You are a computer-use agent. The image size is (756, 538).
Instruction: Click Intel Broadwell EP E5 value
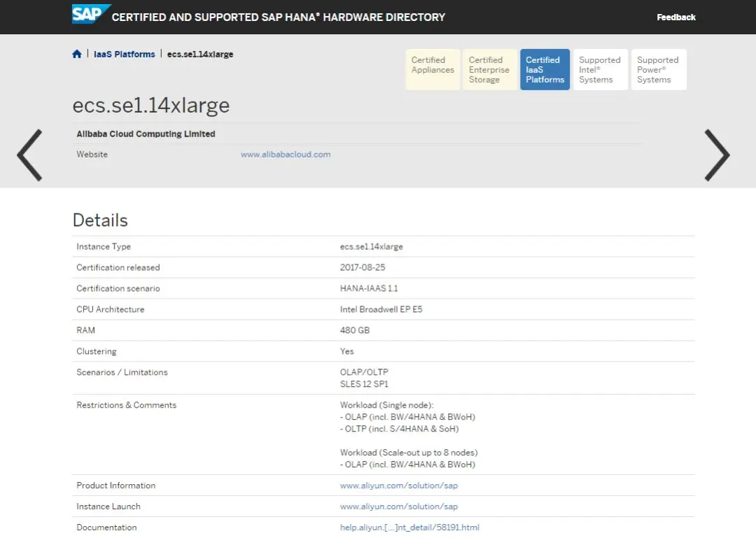(x=381, y=309)
